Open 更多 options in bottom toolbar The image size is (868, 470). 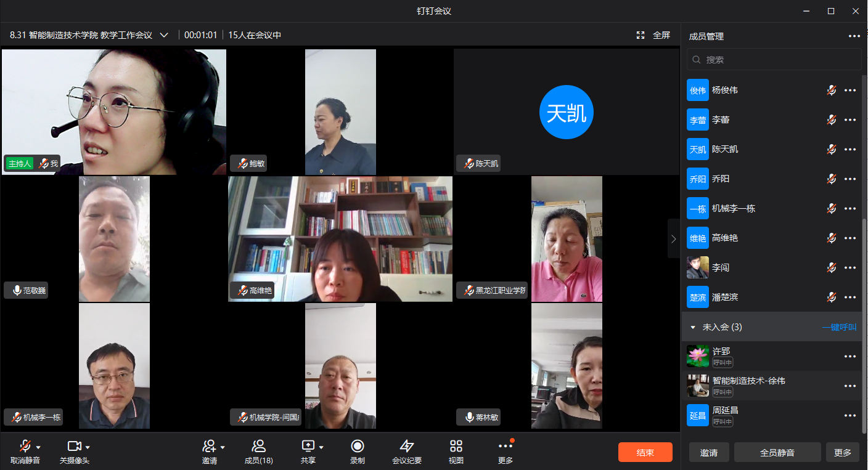pyautogui.click(x=505, y=447)
